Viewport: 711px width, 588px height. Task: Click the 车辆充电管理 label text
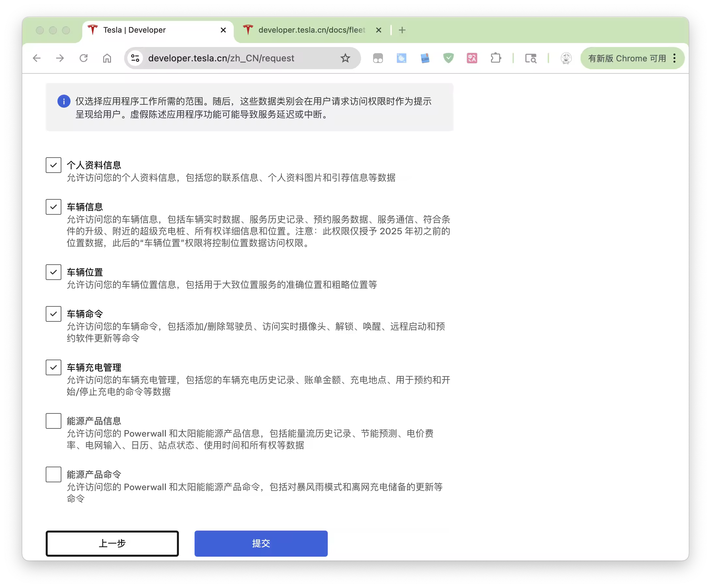tap(94, 367)
